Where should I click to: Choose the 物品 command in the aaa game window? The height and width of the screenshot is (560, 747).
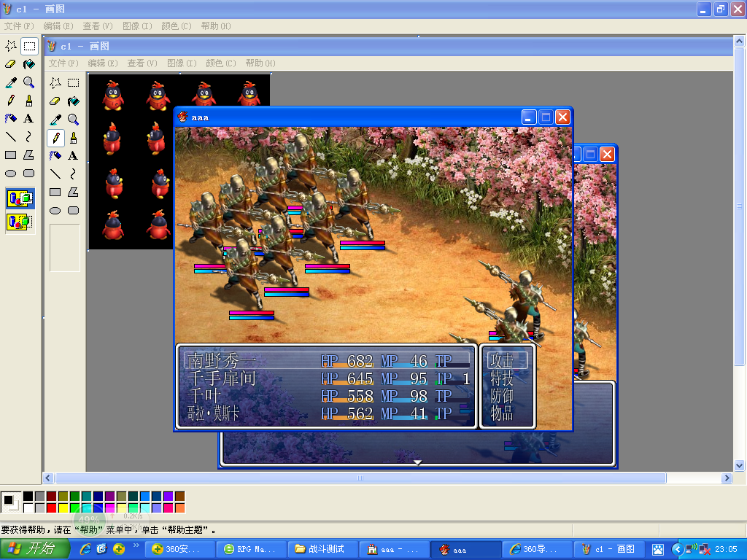click(x=502, y=413)
